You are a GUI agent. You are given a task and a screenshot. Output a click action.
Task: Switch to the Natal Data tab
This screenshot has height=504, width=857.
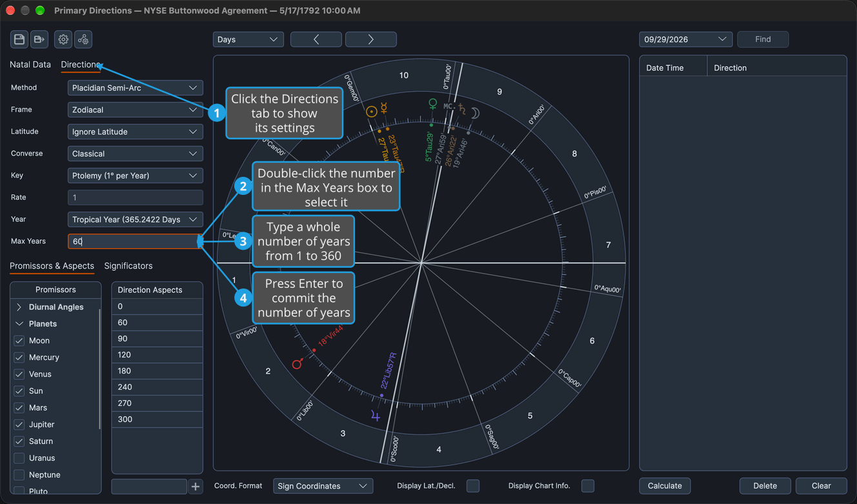pos(30,65)
